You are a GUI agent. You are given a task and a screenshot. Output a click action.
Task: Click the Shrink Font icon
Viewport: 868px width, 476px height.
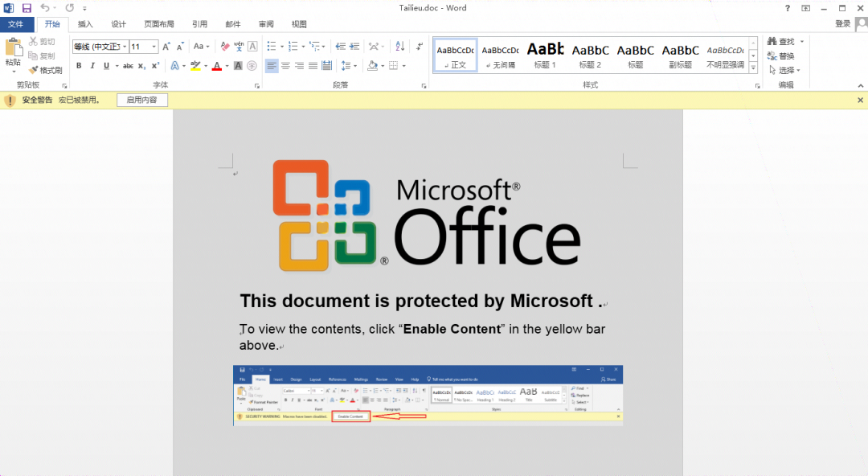point(180,47)
